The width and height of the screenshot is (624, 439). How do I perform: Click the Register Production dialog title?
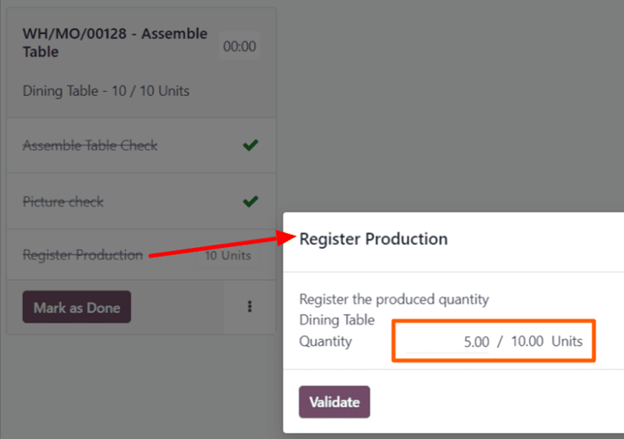[x=373, y=239]
